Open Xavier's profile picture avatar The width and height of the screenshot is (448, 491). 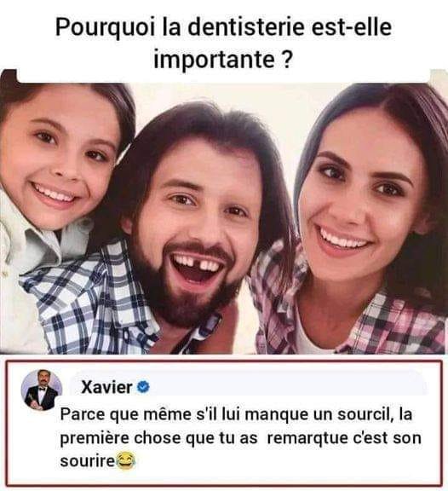(x=42, y=390)
